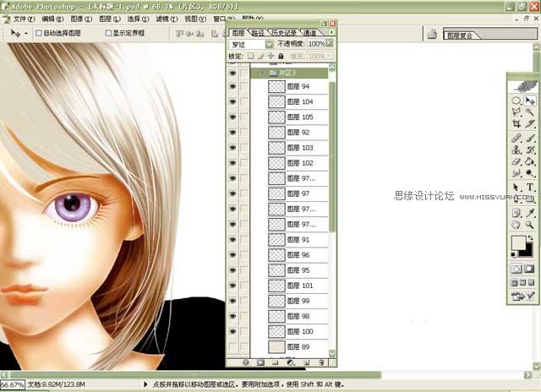Open 文件 menu
This screenshot has height=392, width=541.
point(25,19)
